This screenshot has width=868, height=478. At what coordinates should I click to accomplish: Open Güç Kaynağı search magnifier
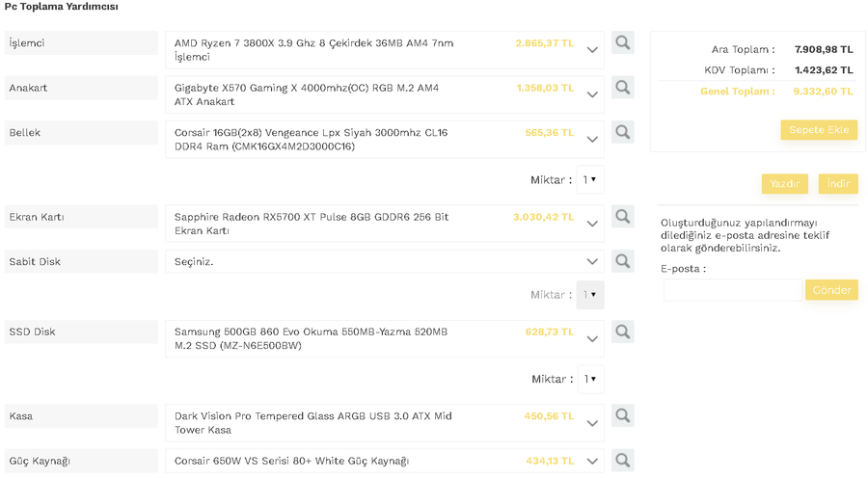(x=623, y=461)
